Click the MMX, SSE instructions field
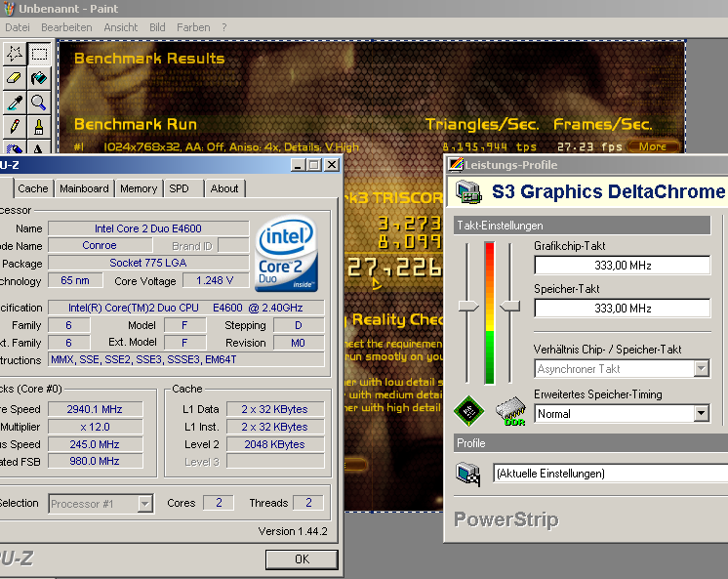Image resolution: width=728 pixels, height=579 pixels. pyautogui.click(x=185, y=359)
